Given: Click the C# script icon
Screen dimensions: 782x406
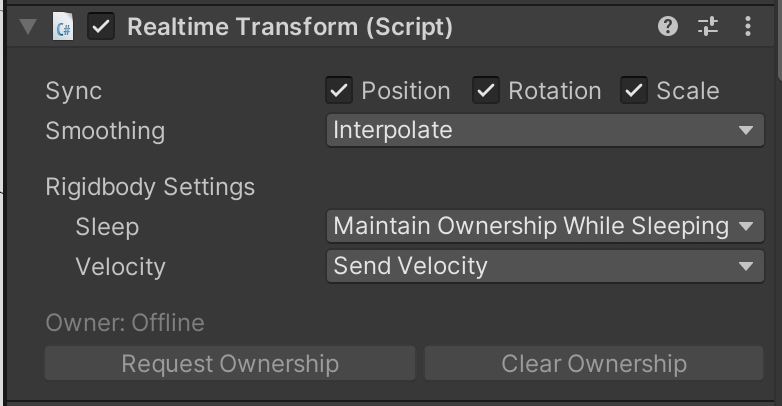Looking at the screenshot, I should 63,27.
